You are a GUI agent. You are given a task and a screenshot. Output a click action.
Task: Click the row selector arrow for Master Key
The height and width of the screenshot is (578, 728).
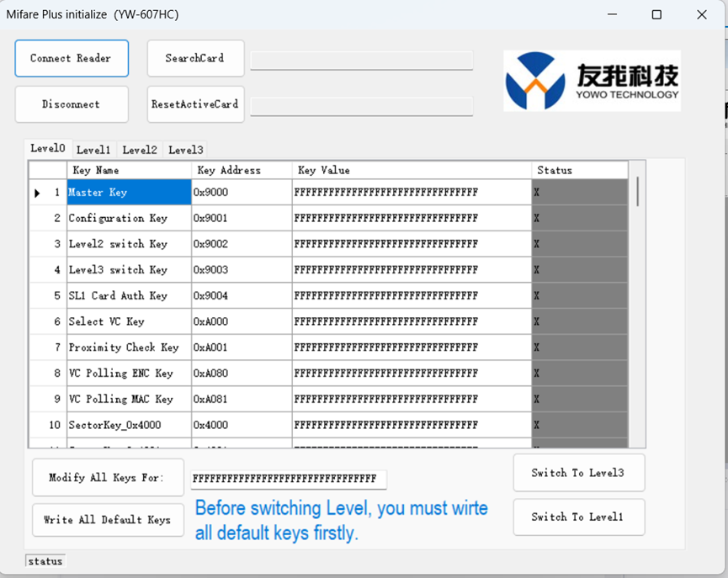pos(37,193)
